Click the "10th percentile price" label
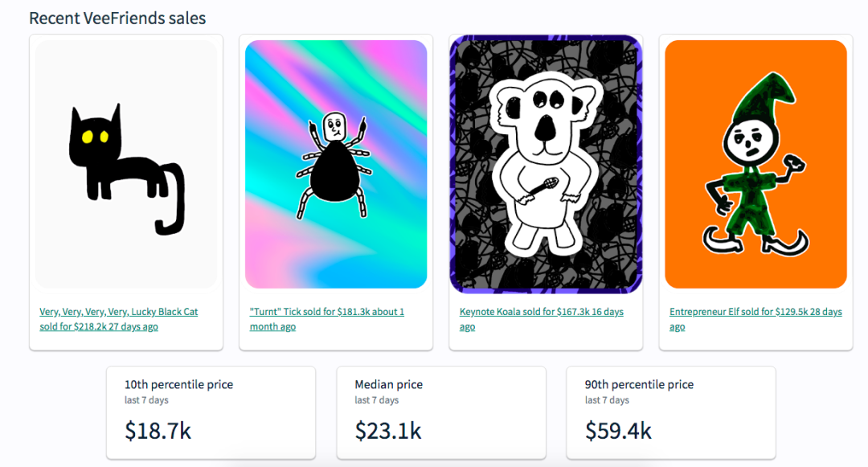 pyautogui.click(x=178, y=384)
